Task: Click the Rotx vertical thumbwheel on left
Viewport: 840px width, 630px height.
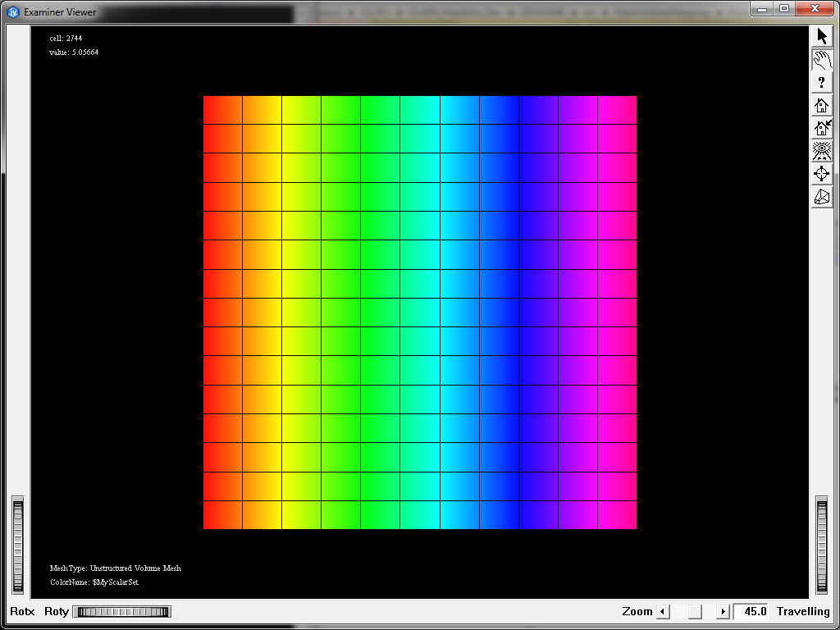Action: pos(18,545)
